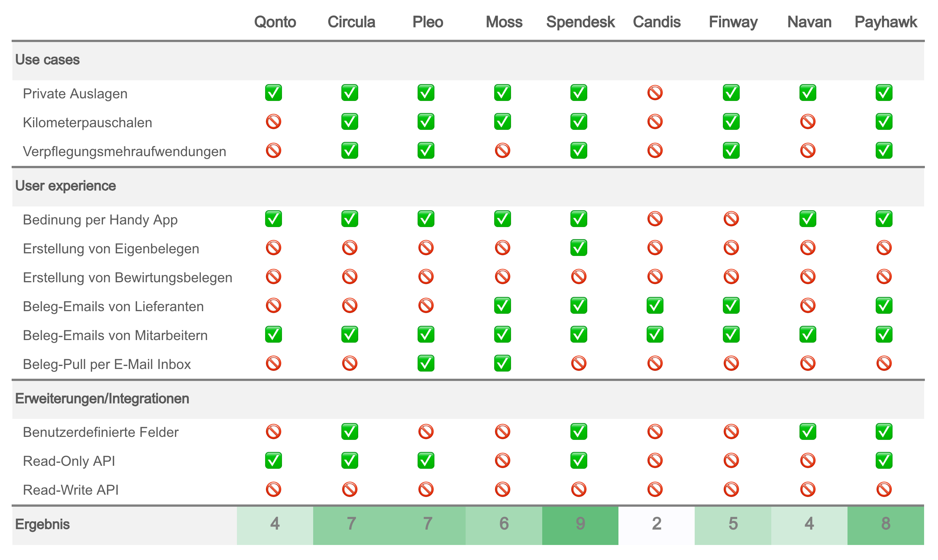The width and height of the screenshot is (938, 560).
Task: Click Finway's prohibited icon for Bedinung per Handy App
Action: click(x=731, y=219)
